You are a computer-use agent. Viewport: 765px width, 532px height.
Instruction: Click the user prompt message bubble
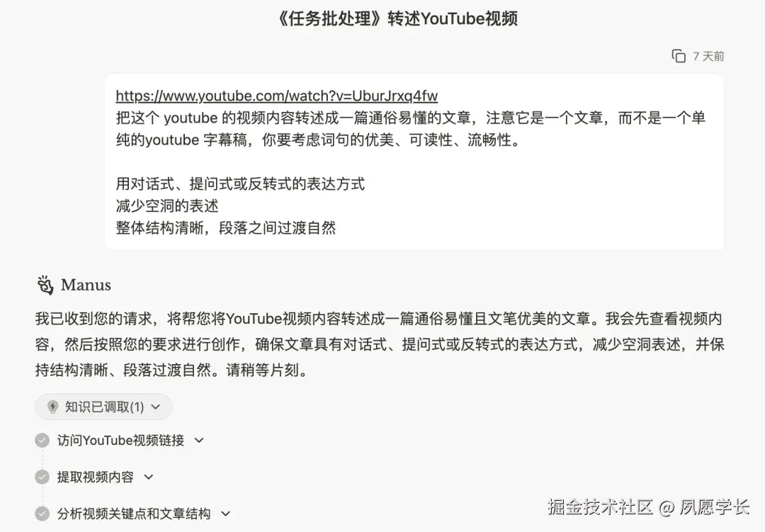click(x=414, y=161)
